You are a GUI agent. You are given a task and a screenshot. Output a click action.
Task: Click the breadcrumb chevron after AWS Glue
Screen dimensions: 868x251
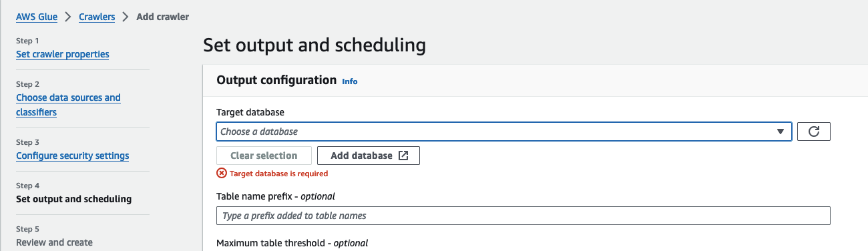point(68,17)
